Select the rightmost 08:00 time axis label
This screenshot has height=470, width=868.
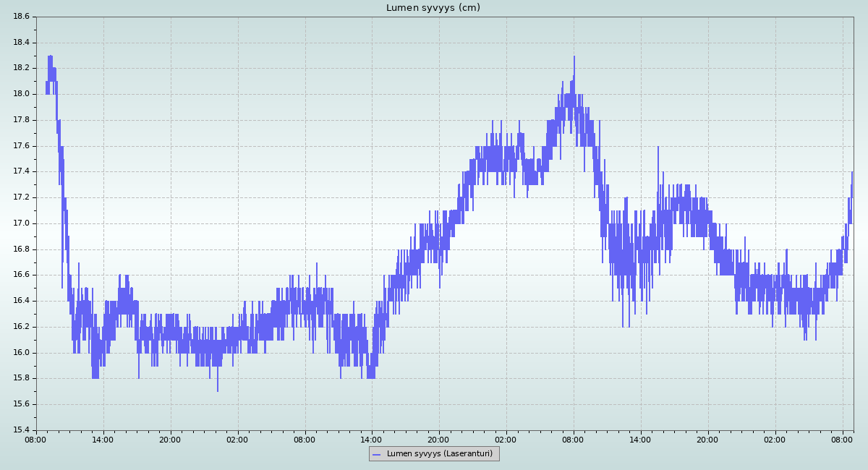coord(843,439)
